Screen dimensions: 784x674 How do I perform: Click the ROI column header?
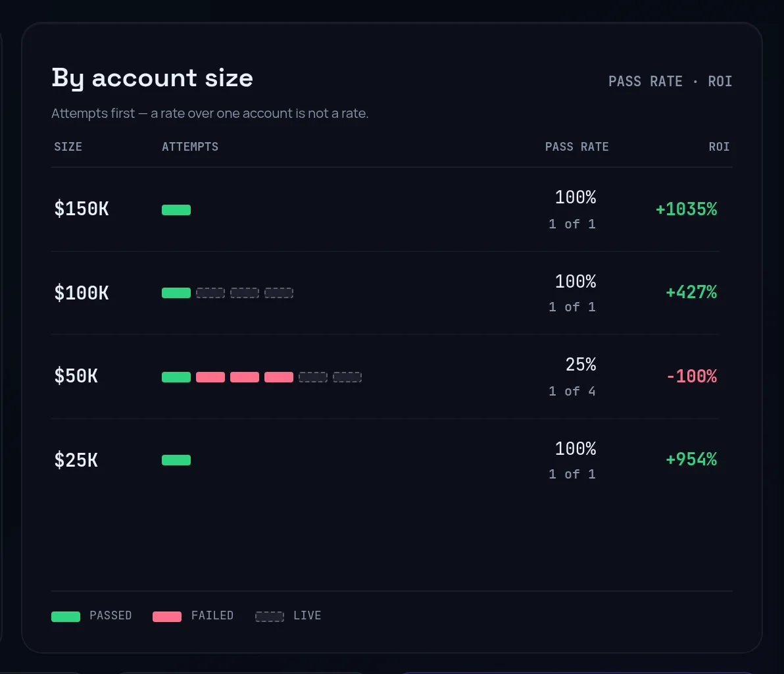(x=719, y=147)
